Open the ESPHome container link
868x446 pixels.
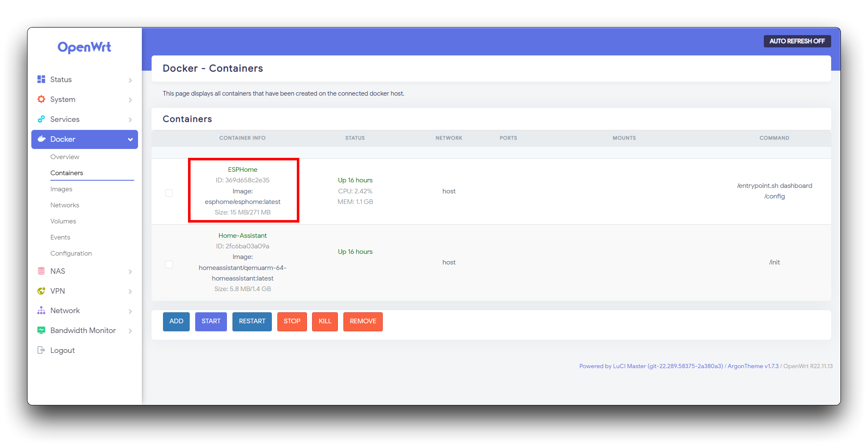click(x=243, y=169)
